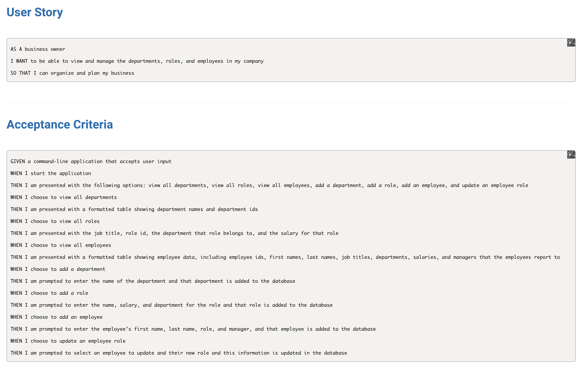Screen dimensions: 588x373
Task: Click 'WHEN I choose to add a department'
Action: coord(58,269)
